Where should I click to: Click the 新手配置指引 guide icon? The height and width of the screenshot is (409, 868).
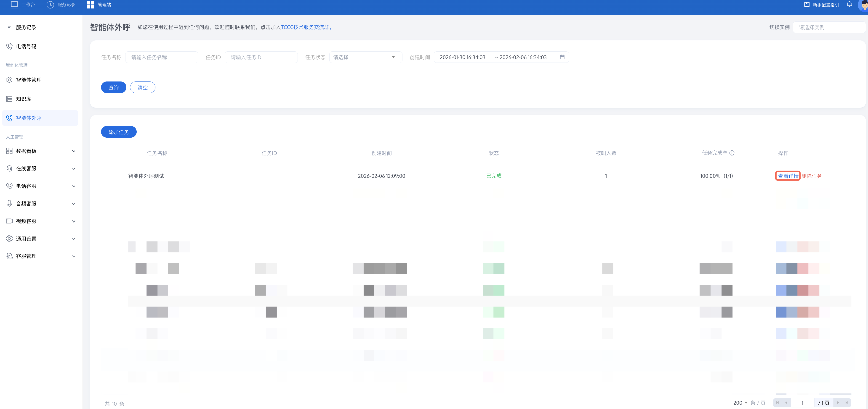point(807,5)
